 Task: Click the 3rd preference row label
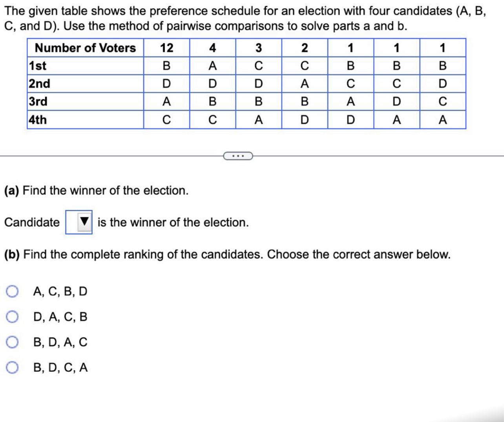click(x=37, y=102)
